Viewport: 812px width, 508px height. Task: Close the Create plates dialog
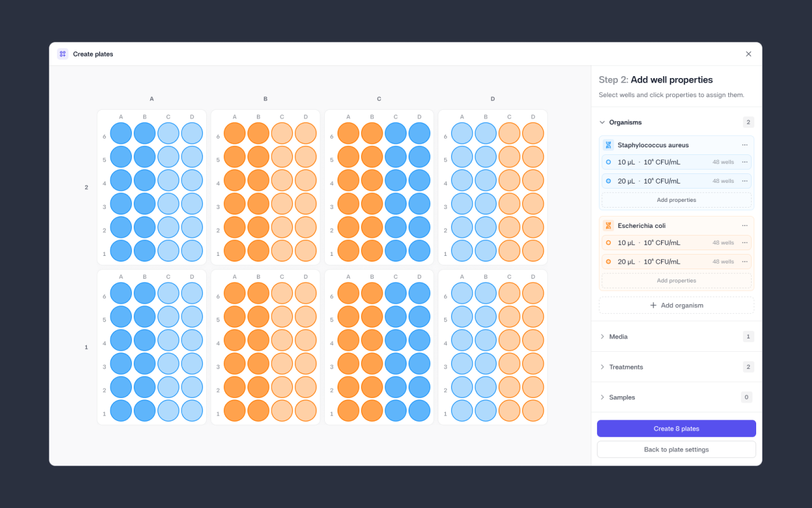(x=749, y=54)
